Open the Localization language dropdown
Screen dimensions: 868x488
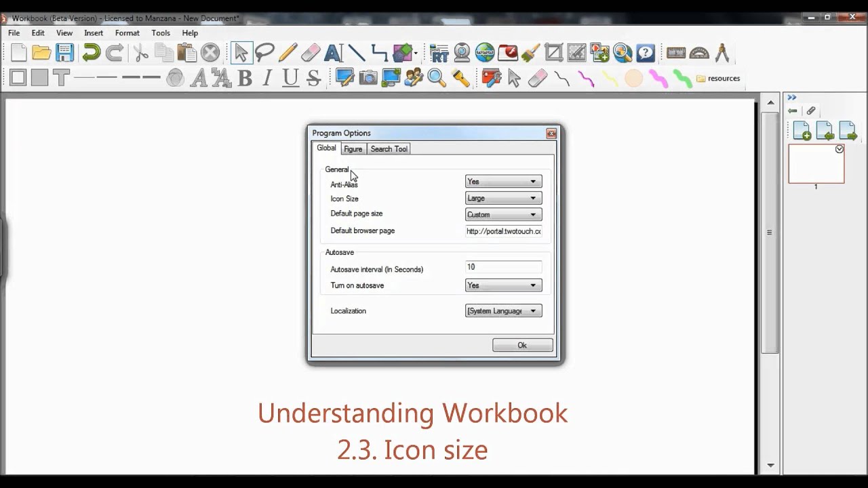pyautogui.click(x=502, y=310)
